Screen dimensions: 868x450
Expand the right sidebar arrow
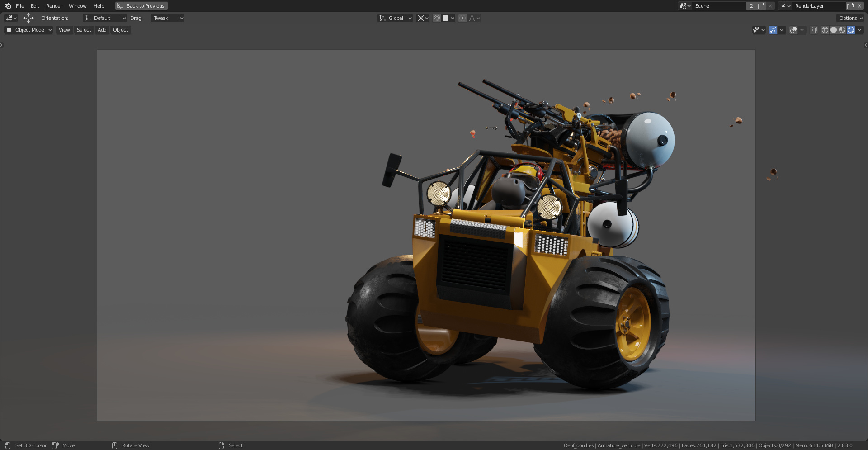(866, 45)
